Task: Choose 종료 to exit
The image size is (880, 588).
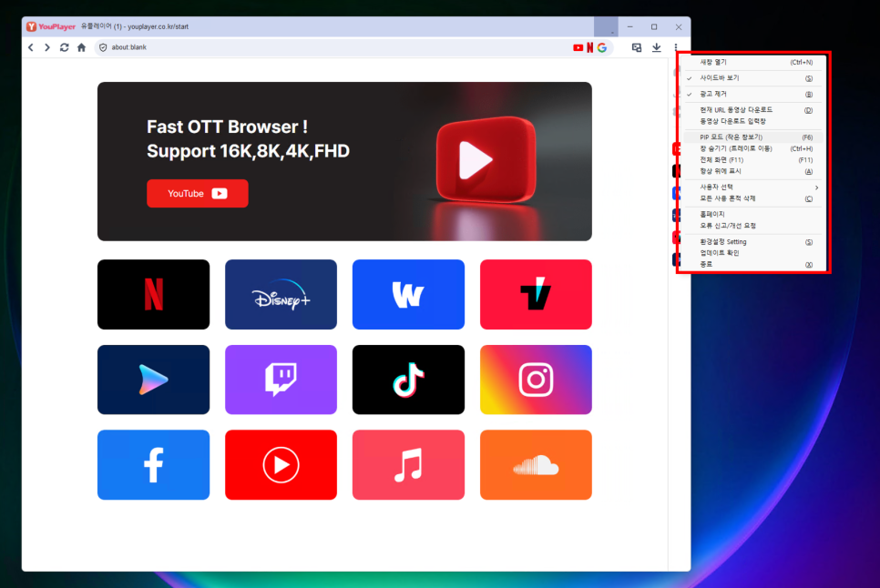Action: pos(753,264)
